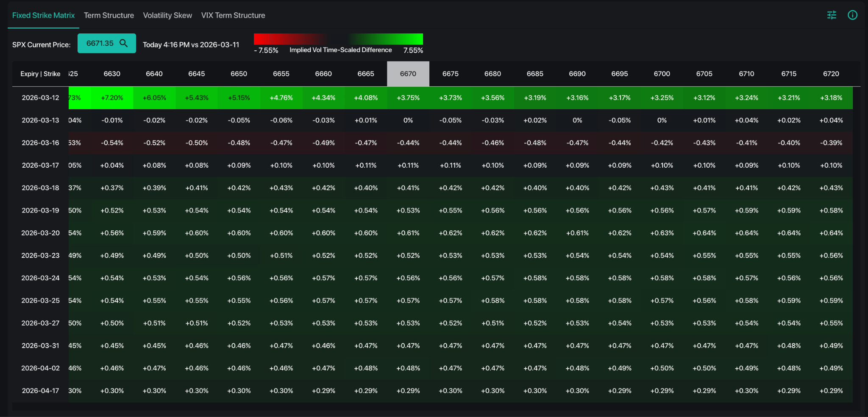The image size is (868, 417).
Task: Click the 6700 strike column header
Action: click(662, 74)
